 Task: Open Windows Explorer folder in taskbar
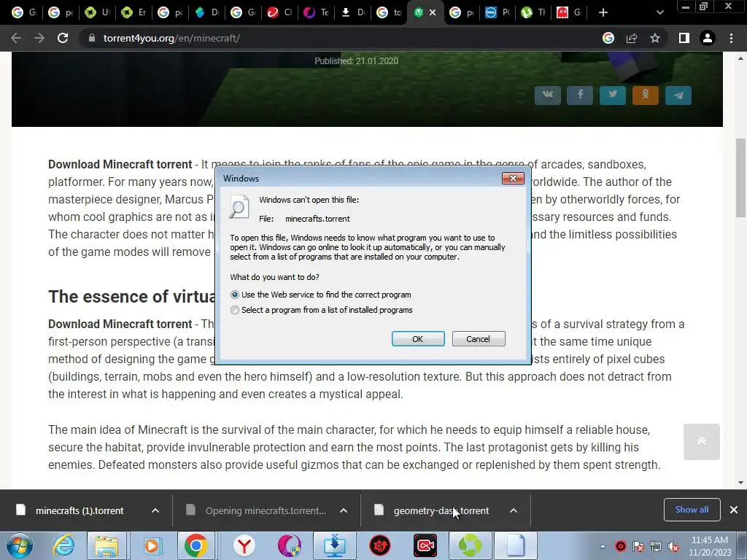pyautogui.click(x=107, y=545)
